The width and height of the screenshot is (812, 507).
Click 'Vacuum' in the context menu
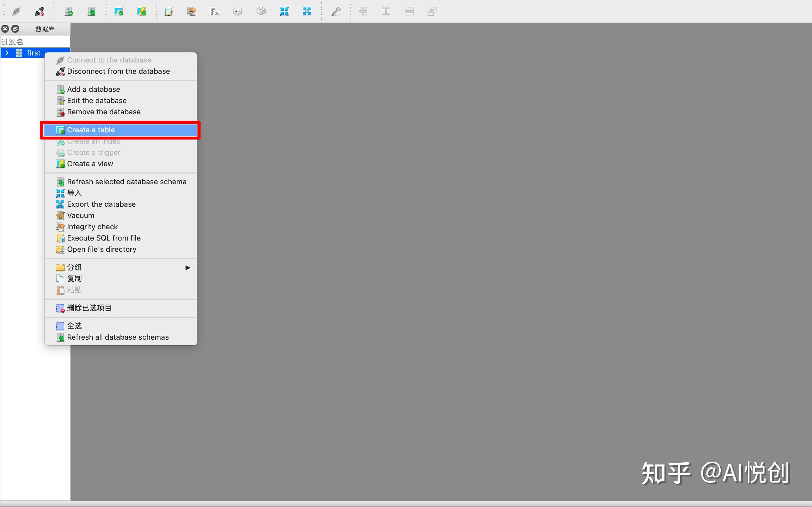pyautogui.click(x=81, y=215)
